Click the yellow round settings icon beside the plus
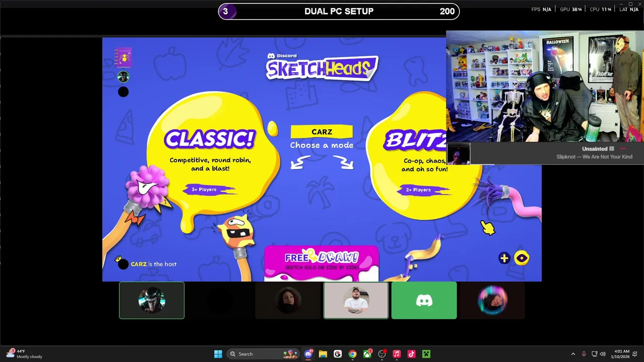This screenshot has height=362, width=644. [x=522, y=258]
